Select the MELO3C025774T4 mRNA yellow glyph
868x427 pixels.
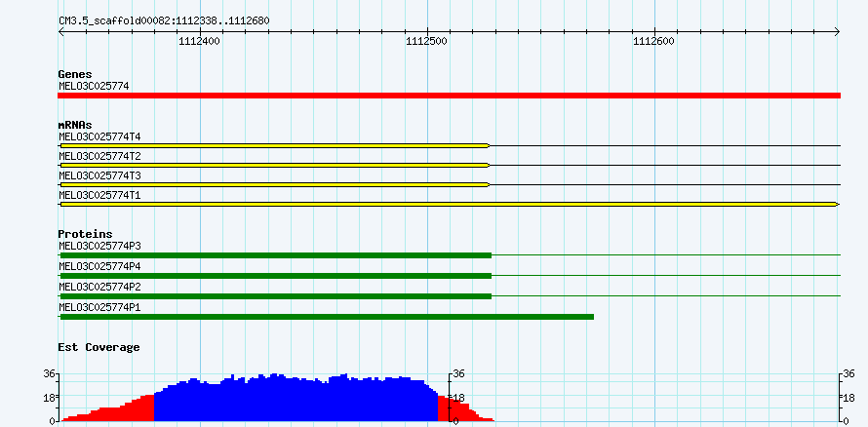275,145
